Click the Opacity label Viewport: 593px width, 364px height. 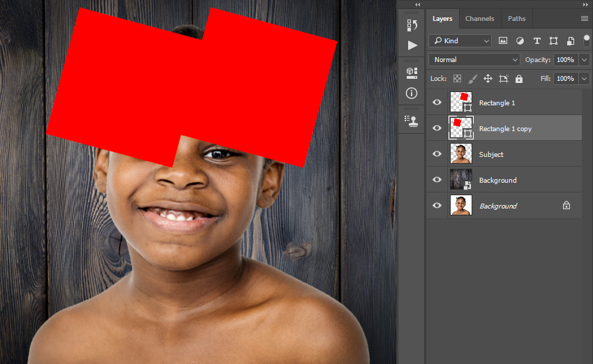(538, 60)
